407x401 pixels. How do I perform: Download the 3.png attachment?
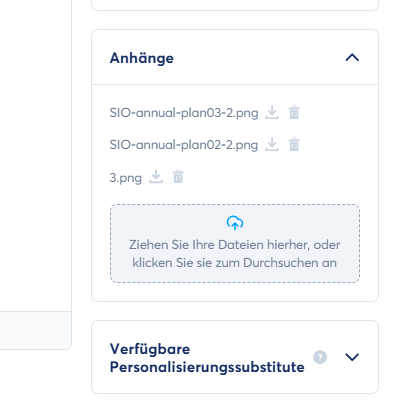[156, 177]
